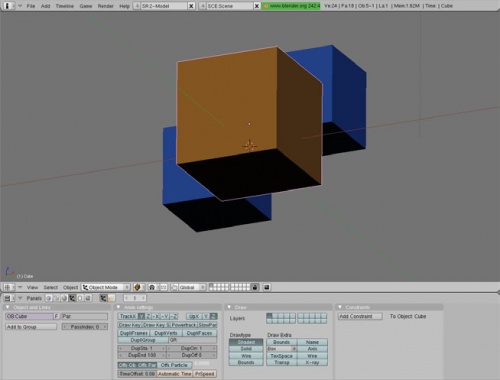This screenshot has height=380, width=500.
Task: Switch to Logic context icon in Panels
Action: pyautogui.click(x=48, y=298)
